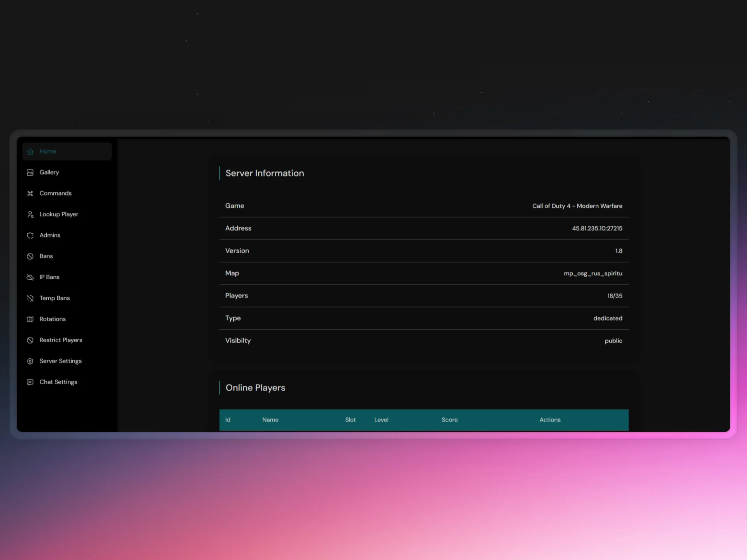Image resolution: width=747 pixels, height=560 pixels.
Task: Click the Name column header
Action: 270,420
